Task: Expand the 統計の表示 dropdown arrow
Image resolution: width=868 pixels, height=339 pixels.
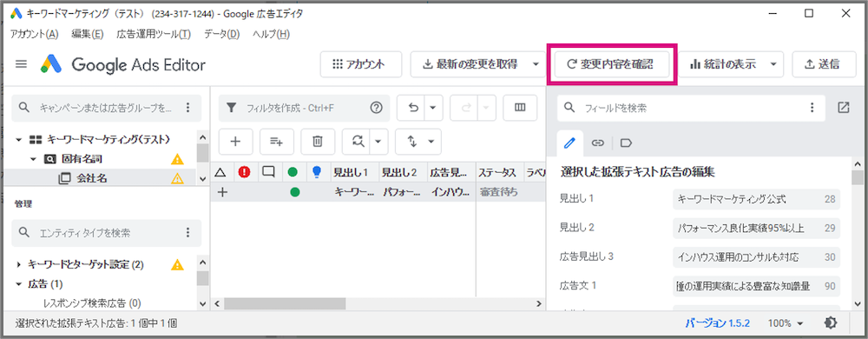Action: tap(773, 64)
